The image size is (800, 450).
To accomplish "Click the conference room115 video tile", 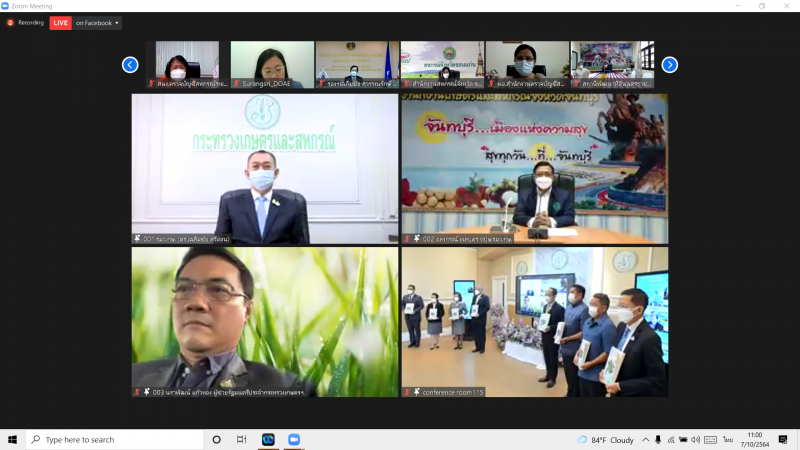I will tap(535, 322).
